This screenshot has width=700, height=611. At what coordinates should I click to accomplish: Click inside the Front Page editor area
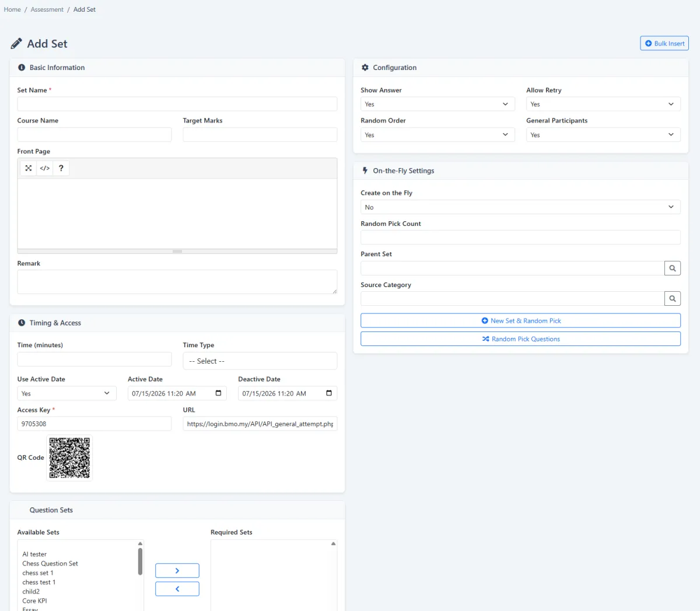tap(177, 214)
